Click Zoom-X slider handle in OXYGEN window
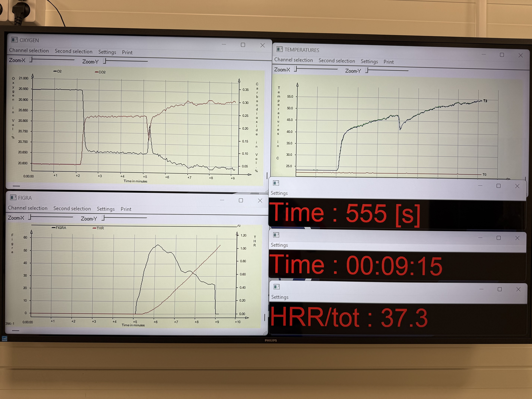 tap(31, 60)
